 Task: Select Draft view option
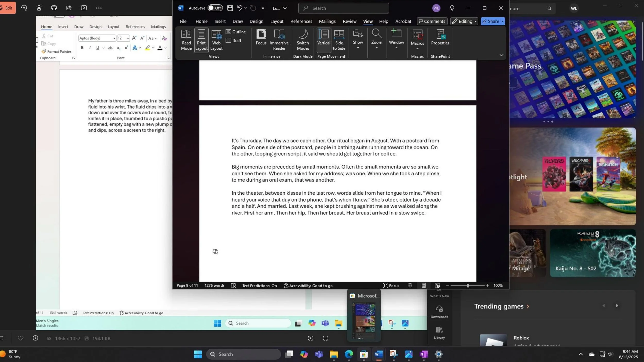pos(233,40)
